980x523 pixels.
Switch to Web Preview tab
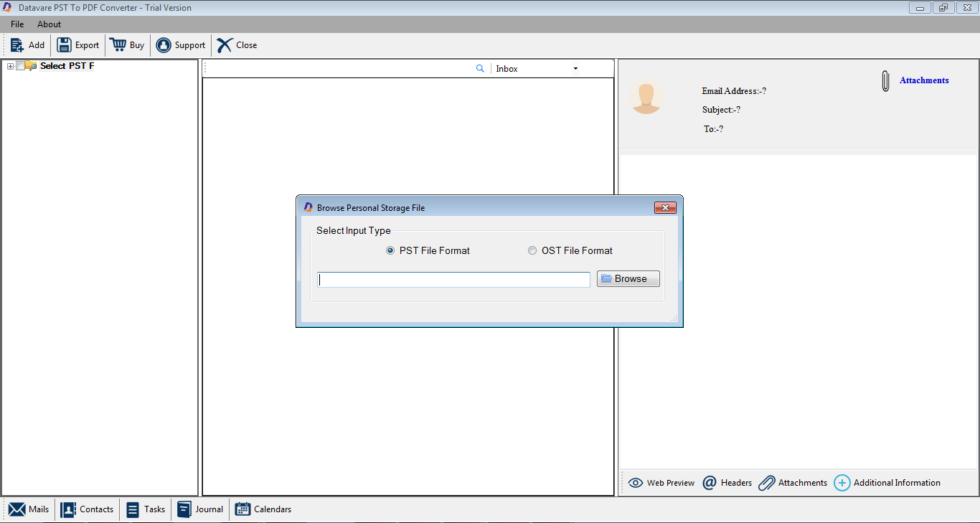coord(661,483)
